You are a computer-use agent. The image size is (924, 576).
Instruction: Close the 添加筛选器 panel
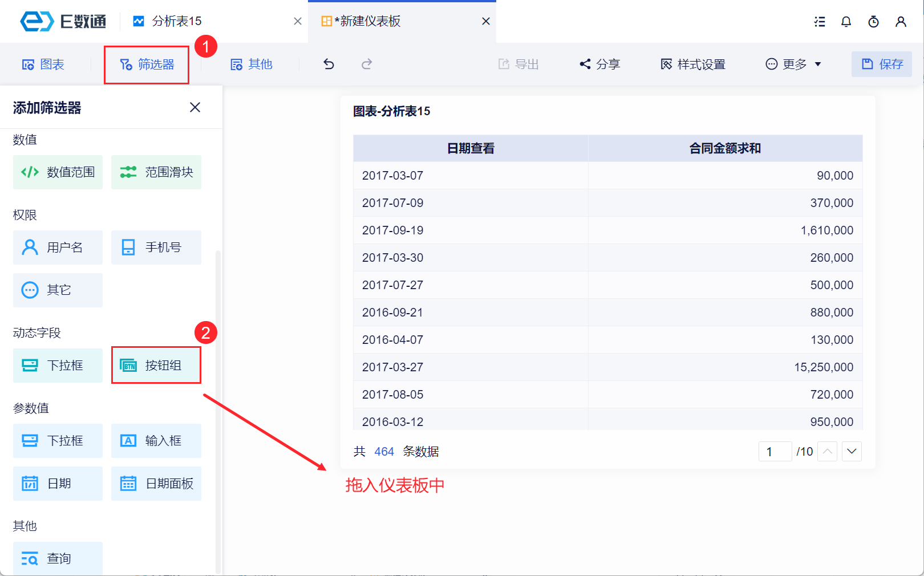pyautogui.click(x=195, y=107)
